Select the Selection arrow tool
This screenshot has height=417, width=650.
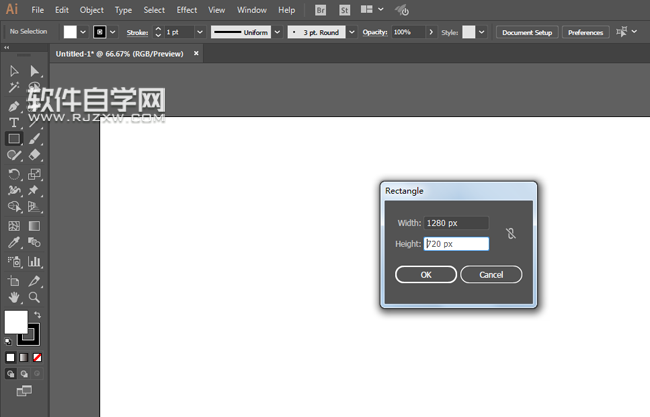point(14,71)
